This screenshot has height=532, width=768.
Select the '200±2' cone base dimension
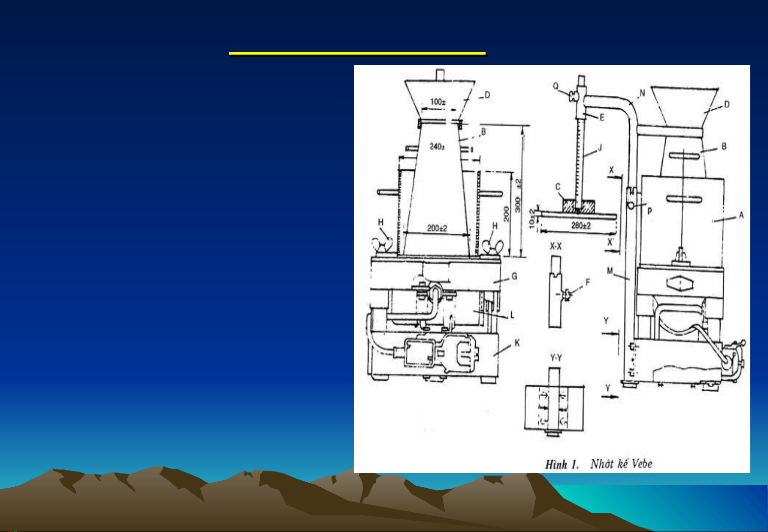(437, 228)
